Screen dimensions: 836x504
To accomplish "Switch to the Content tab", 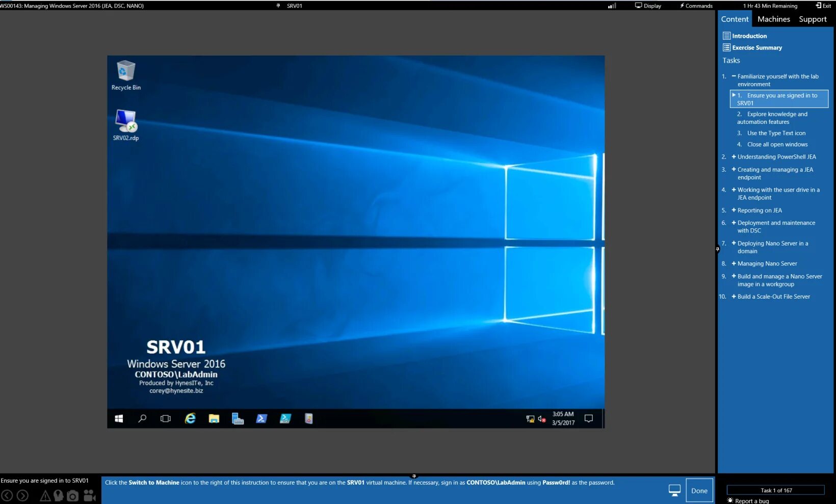I will tap(735, 19).
